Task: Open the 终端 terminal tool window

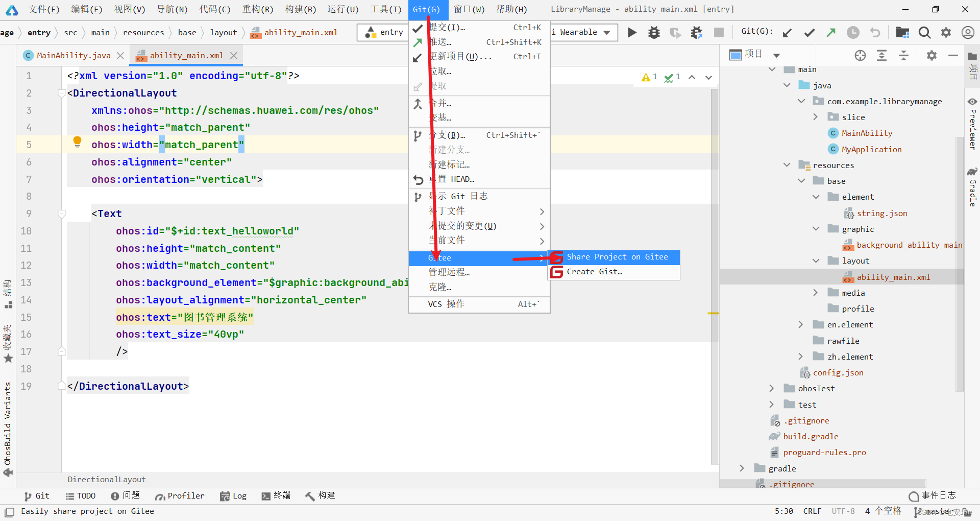Action: pyautogui.click(x=276, y=495)
